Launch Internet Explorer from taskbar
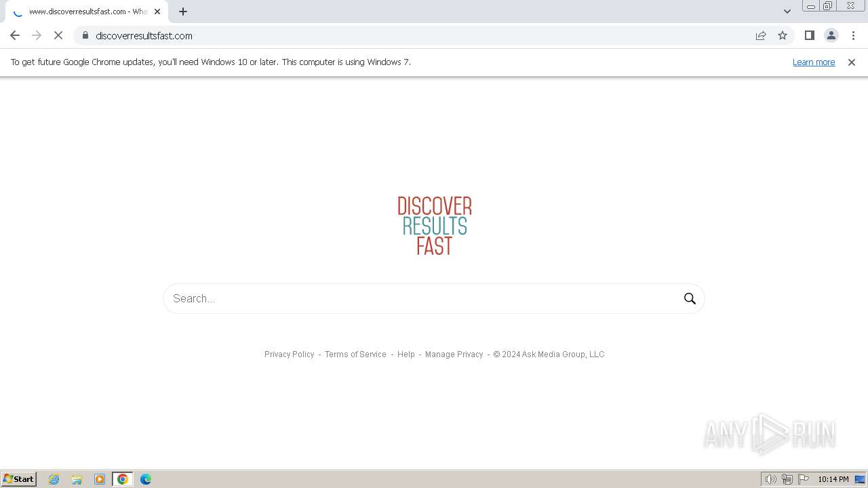Image resolution: width=868 pixels, height=488 pixels. 54,479
